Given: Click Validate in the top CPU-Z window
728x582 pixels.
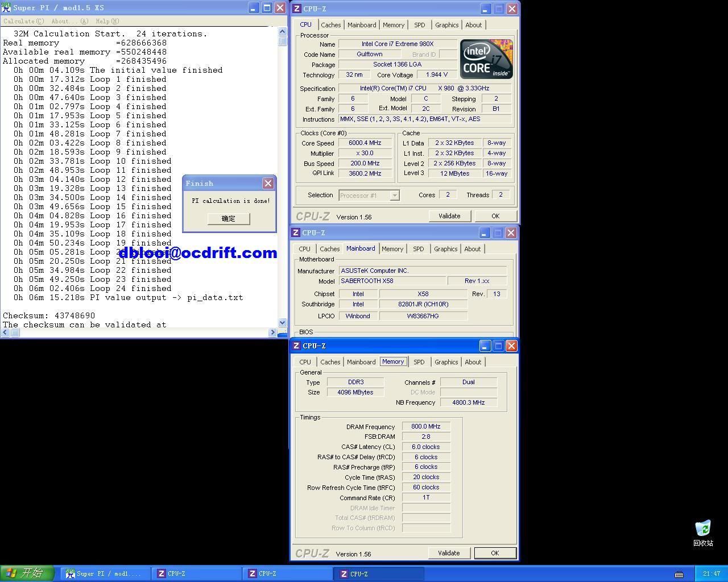Looking at the screenshot, I should [x=449, y=216].
